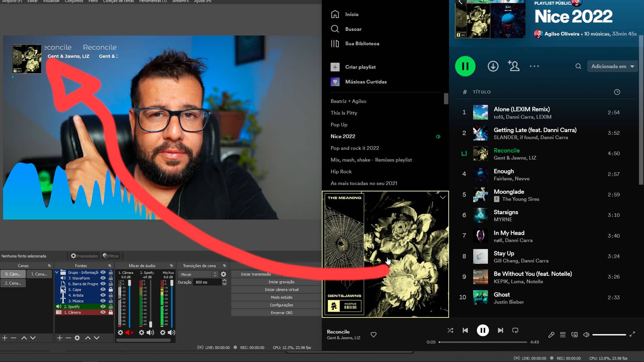Decrease the Duração value with down arrow
Viewport: 644px width, 362px height.
pos(225,284)
